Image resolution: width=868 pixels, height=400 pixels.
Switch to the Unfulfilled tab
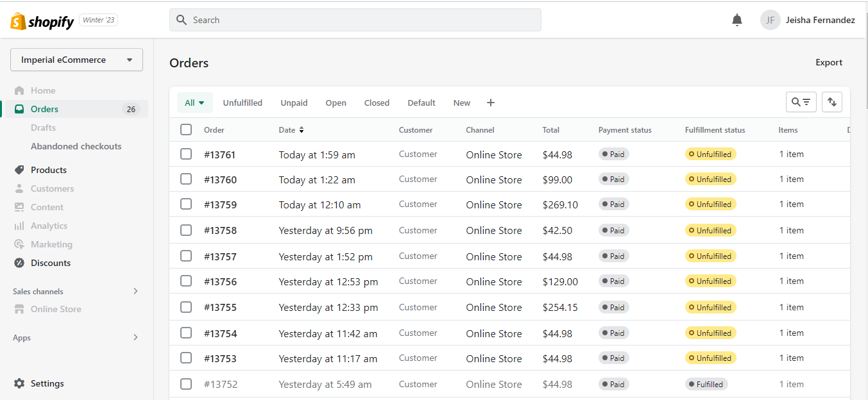pos(243,103)
